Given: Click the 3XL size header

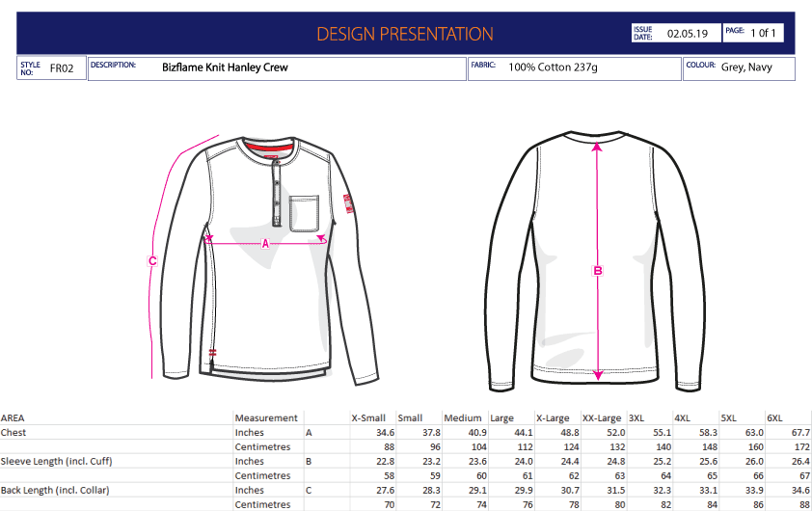Looking at the screenshot, I should click(636, 417).
